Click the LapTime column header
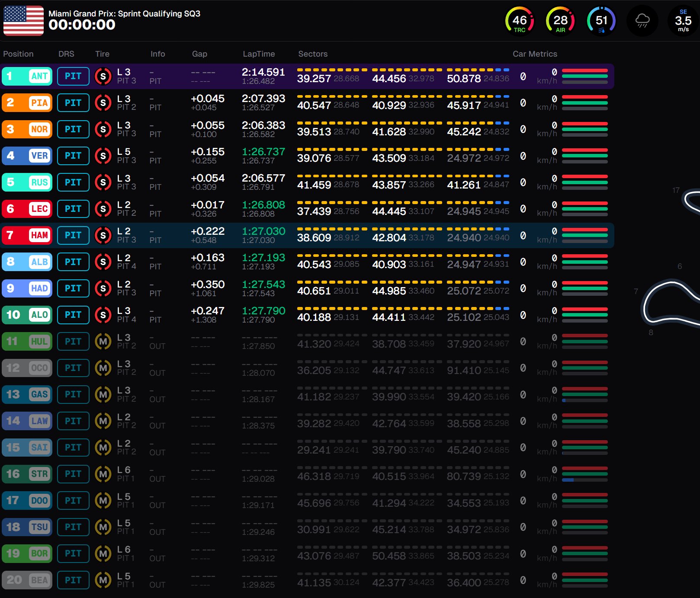This screenshot has height=598, width=700. pos(259,54)
